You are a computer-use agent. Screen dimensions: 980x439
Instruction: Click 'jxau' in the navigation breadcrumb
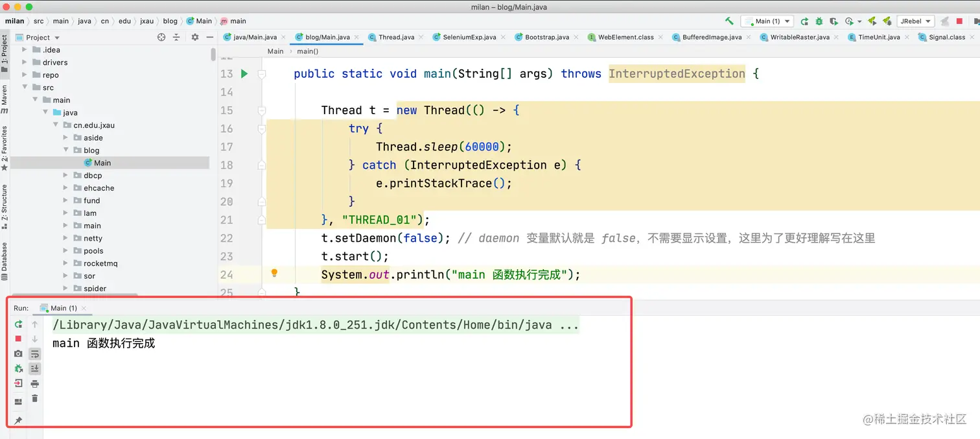click(147, 21)
